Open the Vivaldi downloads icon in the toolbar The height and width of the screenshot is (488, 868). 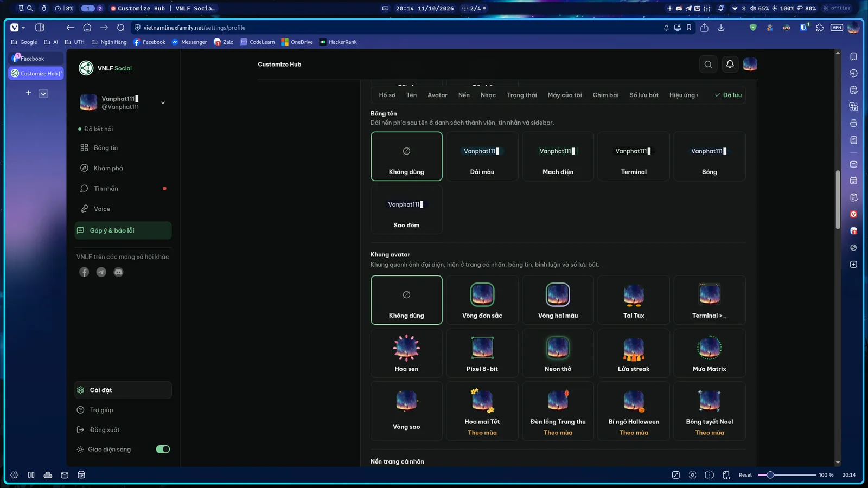point(721,28)
